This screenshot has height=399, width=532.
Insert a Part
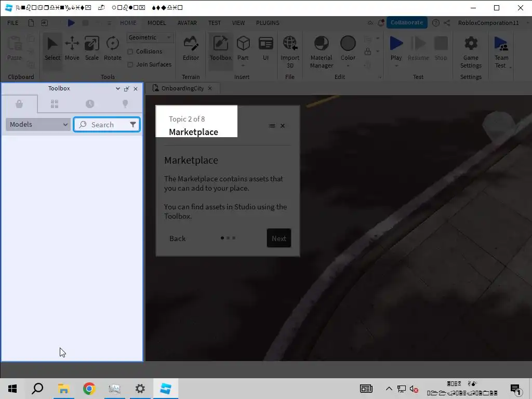(243, 47)
